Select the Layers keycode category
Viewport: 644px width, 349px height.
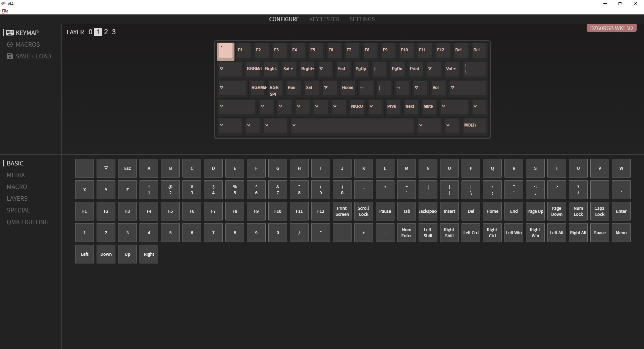[x=17, y=198]
